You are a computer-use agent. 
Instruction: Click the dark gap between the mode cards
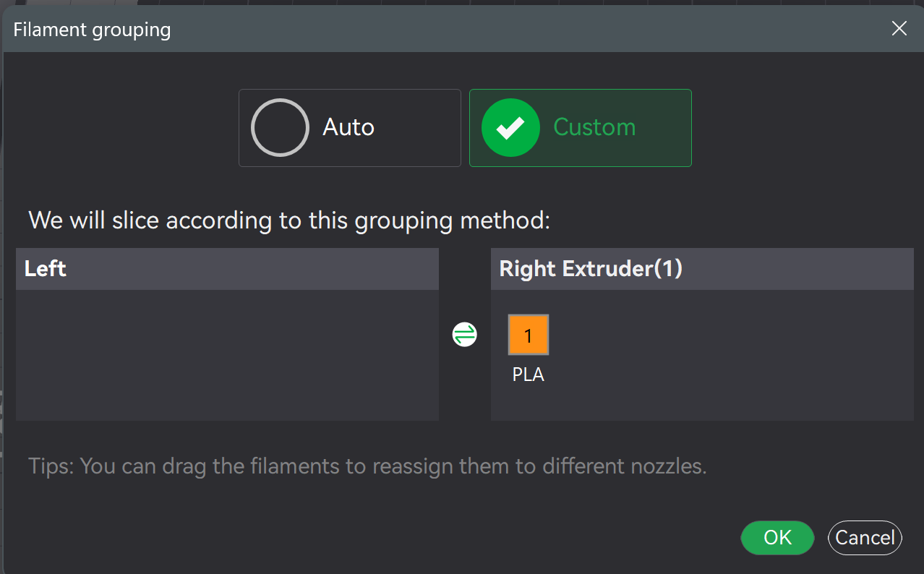[x=465, y=127]
